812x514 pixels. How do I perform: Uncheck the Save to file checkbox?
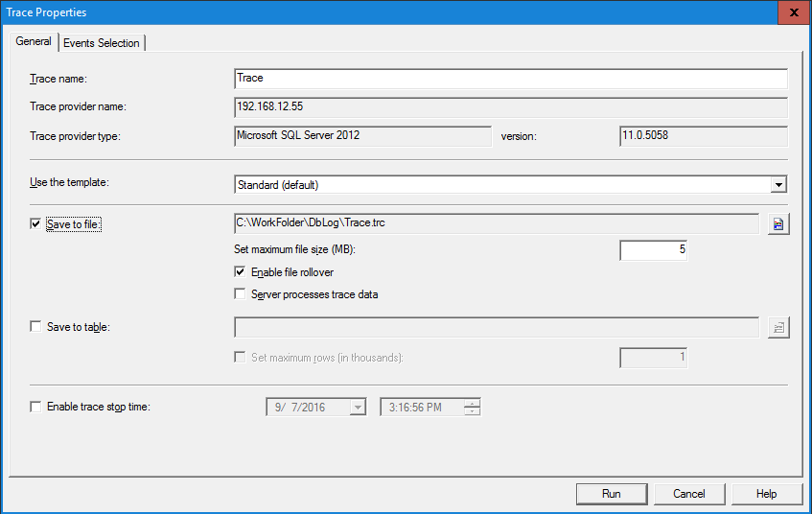(x=35, y=223)
